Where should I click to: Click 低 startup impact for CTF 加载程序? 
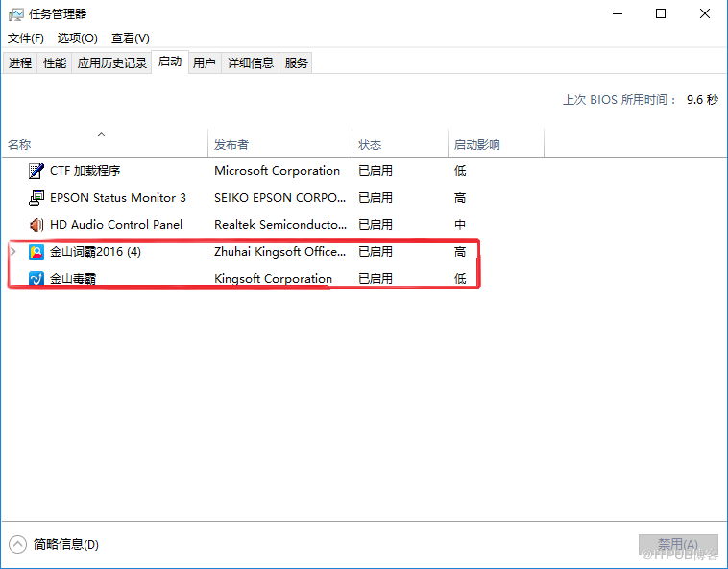click(x=460, y=171)
